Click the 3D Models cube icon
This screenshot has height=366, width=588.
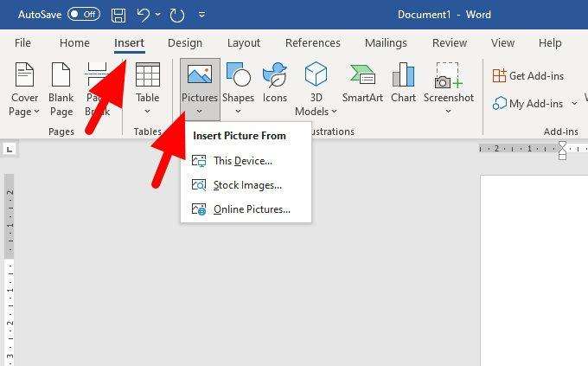click(x=316, y=74)
